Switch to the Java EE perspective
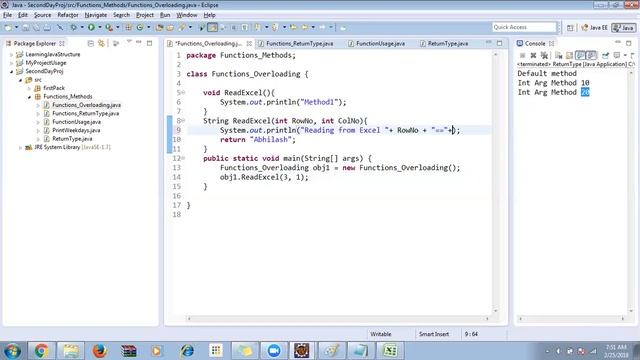 [x=594, y=27]
